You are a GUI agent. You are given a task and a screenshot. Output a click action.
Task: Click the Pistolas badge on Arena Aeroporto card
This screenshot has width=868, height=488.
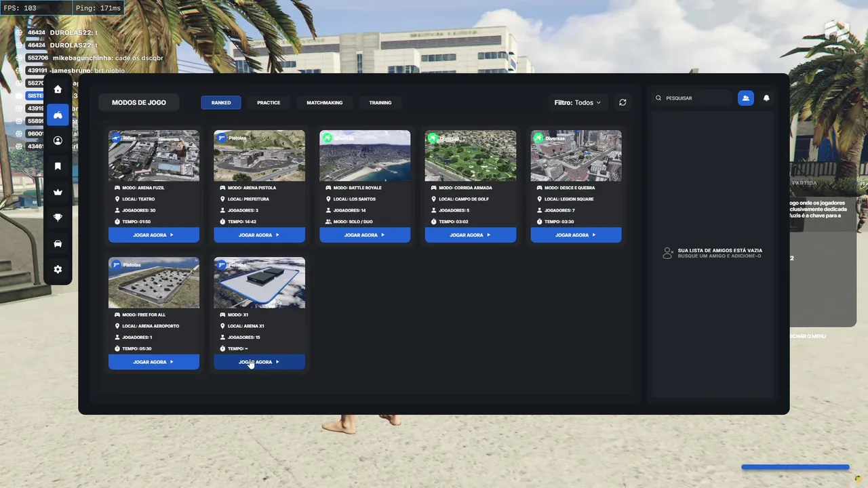click(126, 264)
